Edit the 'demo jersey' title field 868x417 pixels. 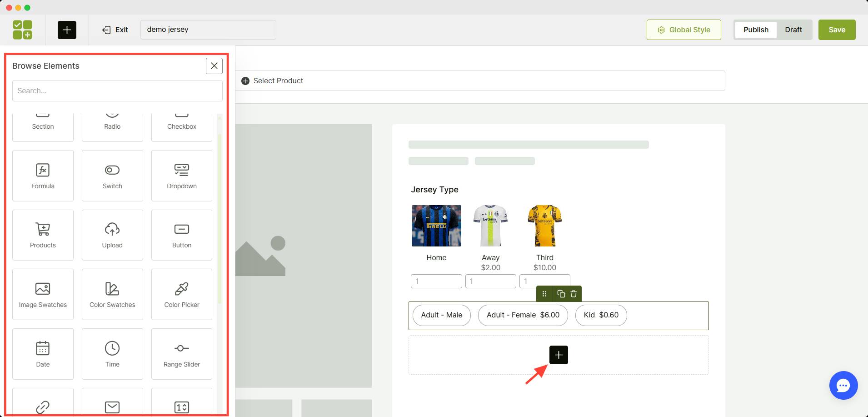[208, 30]
